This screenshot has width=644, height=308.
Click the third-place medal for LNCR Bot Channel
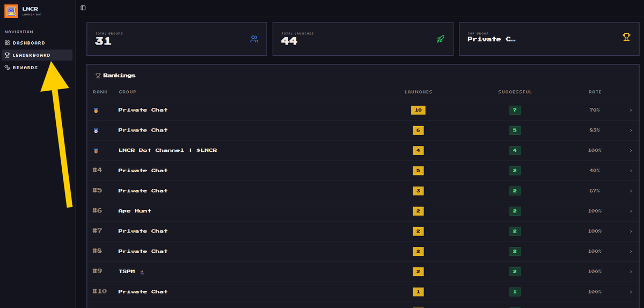(96, 151)
